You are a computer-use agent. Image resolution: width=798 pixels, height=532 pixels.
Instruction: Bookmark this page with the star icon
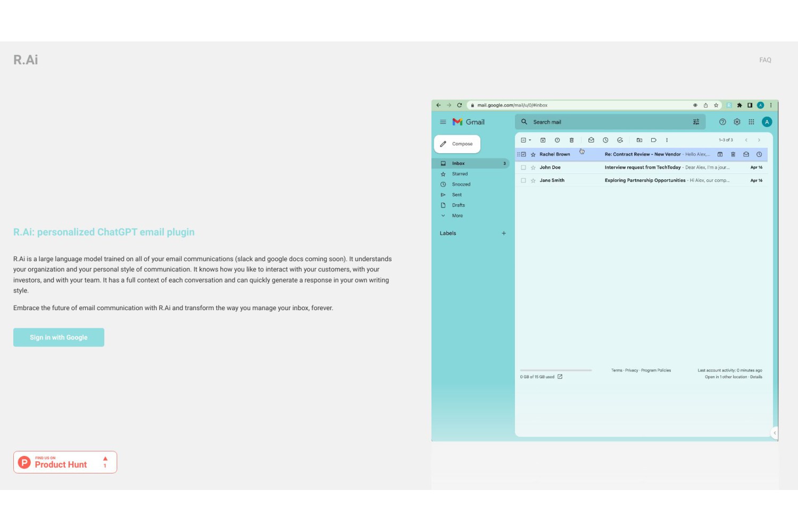tap(716, 105)
